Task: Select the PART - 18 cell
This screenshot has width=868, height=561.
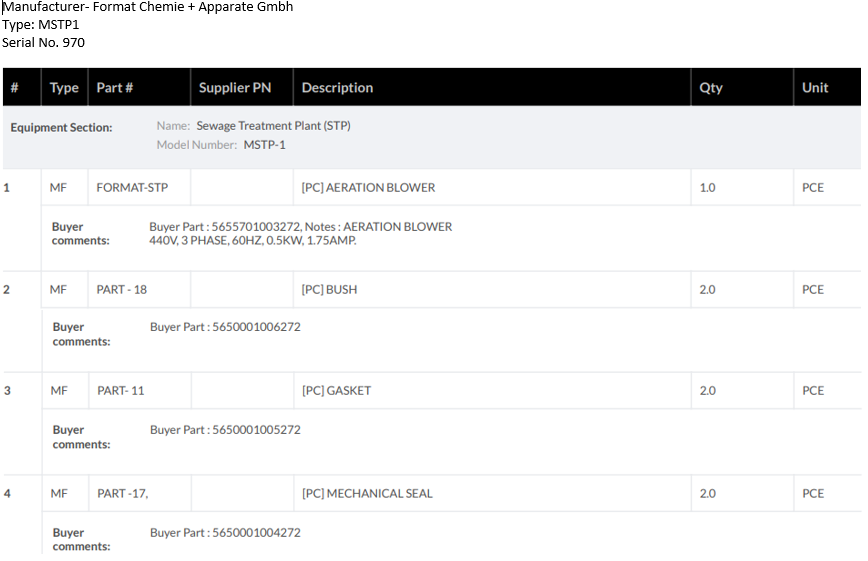Action: click(x=122, y=290)
